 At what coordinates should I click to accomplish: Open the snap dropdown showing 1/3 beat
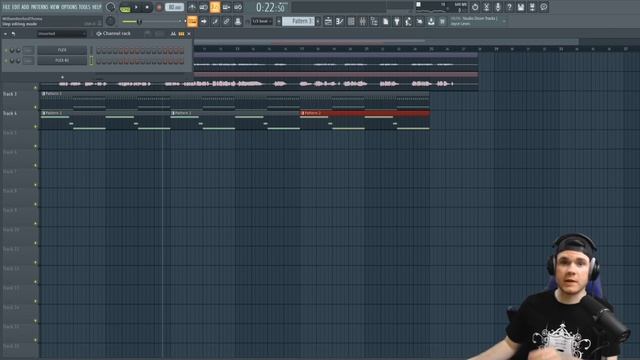click(262, 21)
